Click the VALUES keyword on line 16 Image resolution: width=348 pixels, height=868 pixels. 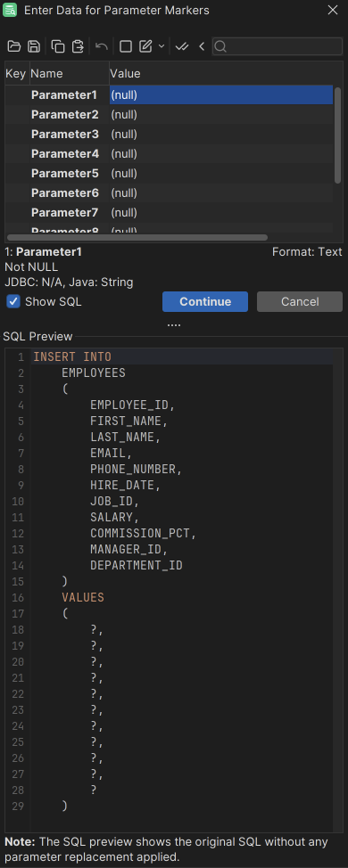(x=83, y=598)
